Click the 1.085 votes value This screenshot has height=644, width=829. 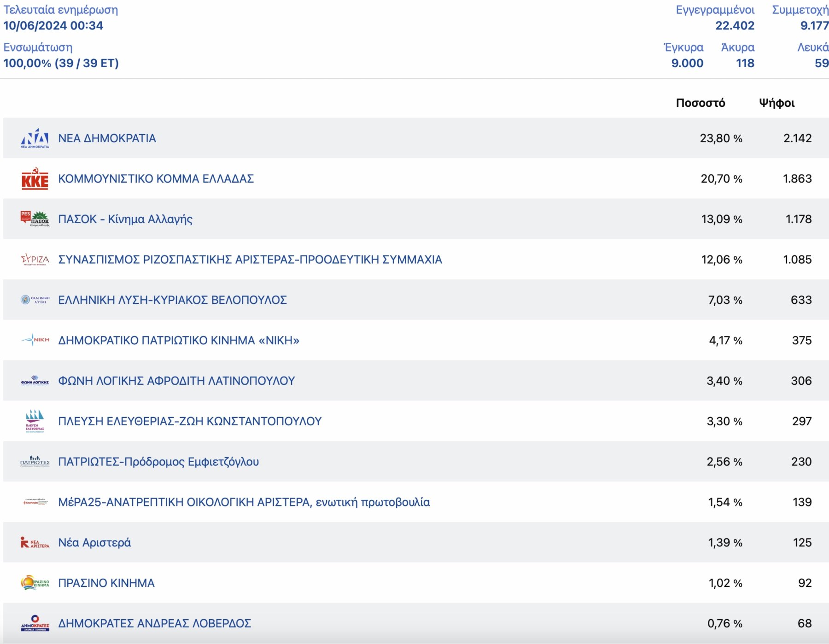tap(798, 260)
